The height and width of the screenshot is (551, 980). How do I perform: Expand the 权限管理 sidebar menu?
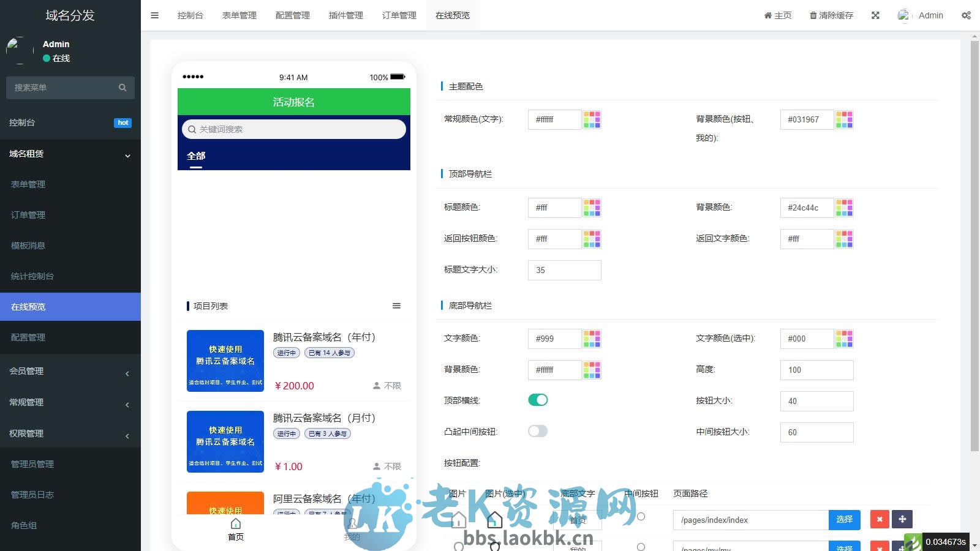(x=70, y=433)
